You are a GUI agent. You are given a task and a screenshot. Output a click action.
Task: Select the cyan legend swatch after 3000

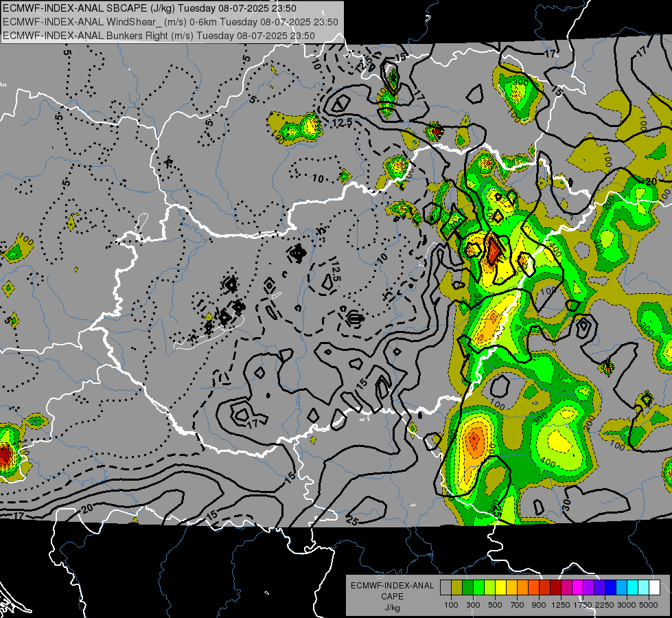pos(633,587)
